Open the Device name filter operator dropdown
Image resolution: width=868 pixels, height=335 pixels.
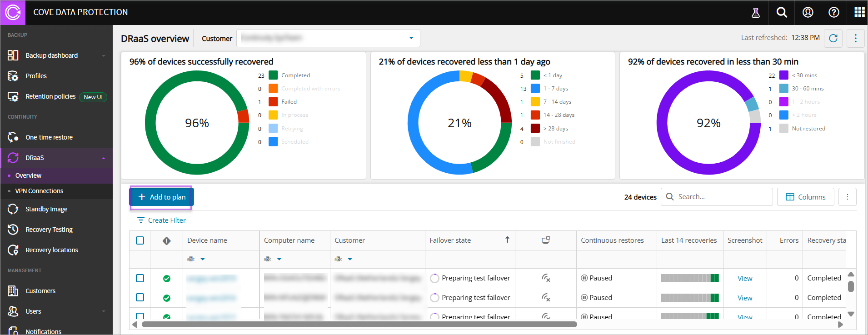203,259
